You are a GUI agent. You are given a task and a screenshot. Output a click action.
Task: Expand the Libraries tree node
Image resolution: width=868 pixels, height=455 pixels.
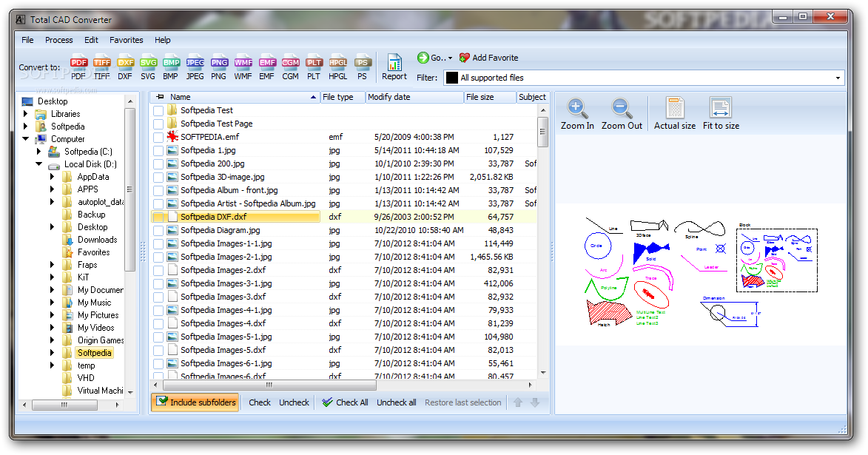coord(25,113)
